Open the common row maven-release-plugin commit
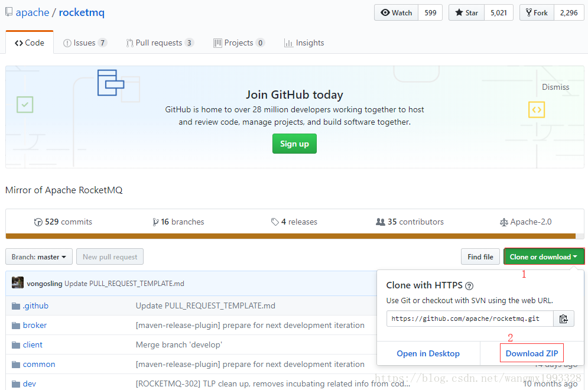This screenshot has width=588, height=390. click(250, 364)
